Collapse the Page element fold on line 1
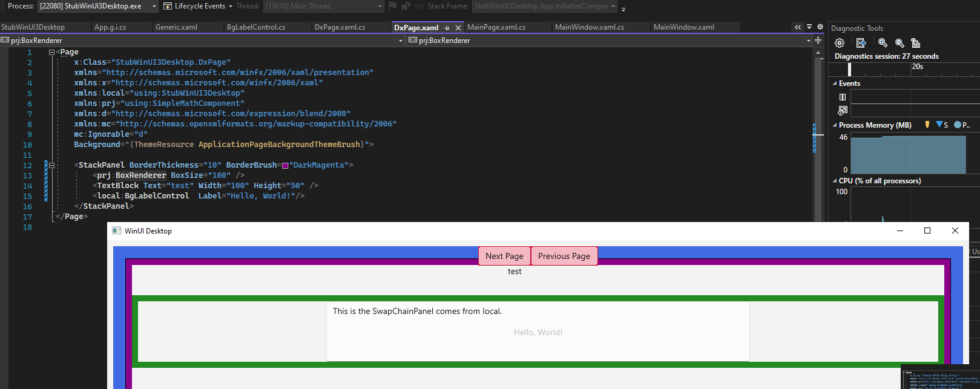Image resolution: width=980 pixels, height=389 pixels. [x=52, y=52]
